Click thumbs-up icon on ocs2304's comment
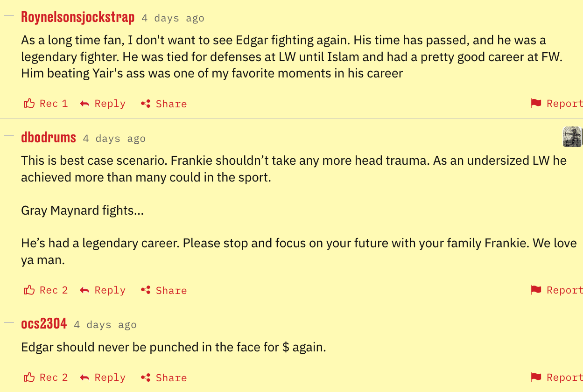 [x=29, y=378]
